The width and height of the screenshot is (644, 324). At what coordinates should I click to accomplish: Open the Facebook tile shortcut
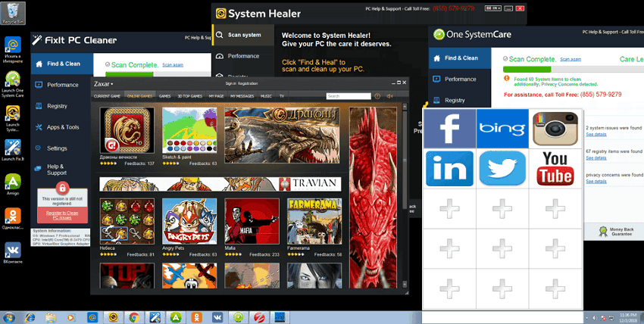pyautogui.click(x=450, y=128)
